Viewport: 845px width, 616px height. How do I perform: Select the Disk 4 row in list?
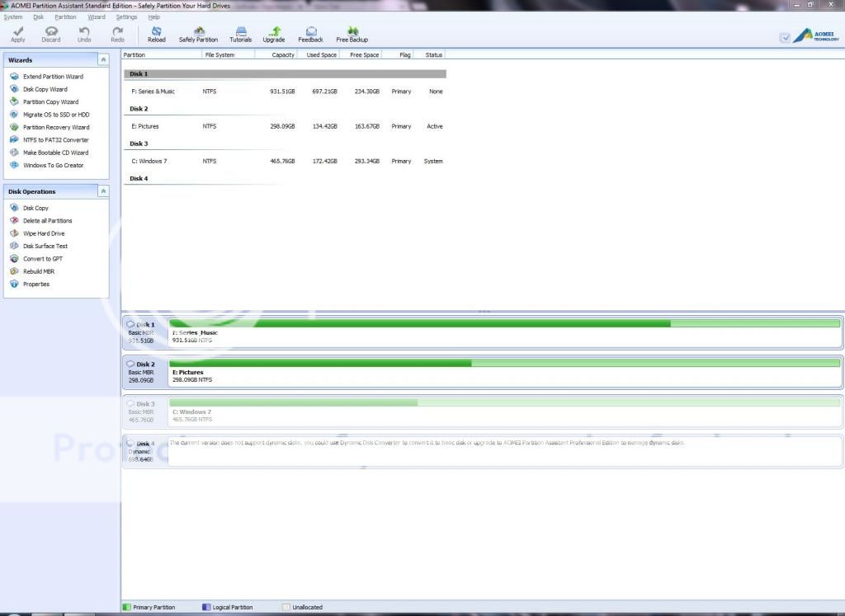[285, 179]
